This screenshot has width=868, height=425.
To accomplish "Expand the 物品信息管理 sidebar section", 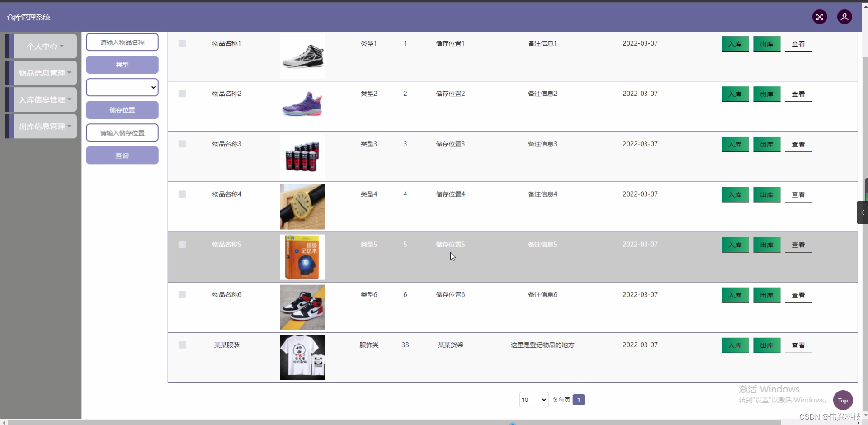I will (x=43, y=73).
